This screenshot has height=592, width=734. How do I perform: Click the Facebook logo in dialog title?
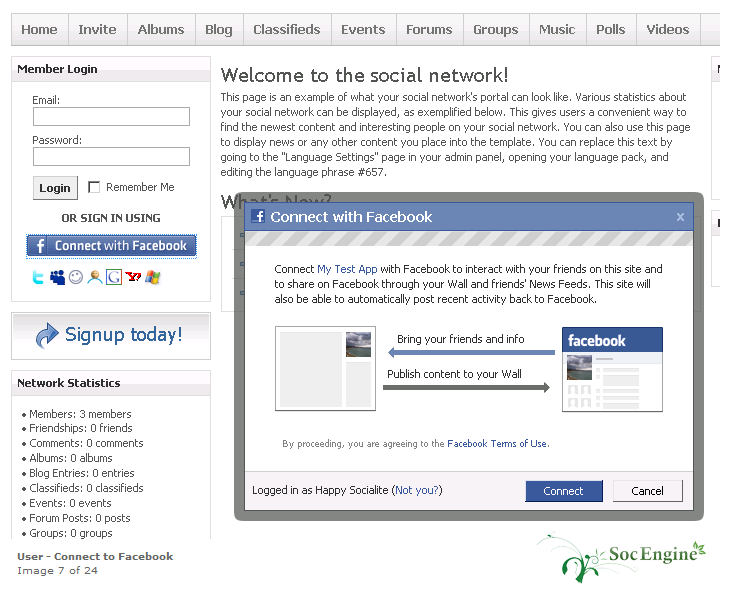pyautogui.click(x=258, y=216)
